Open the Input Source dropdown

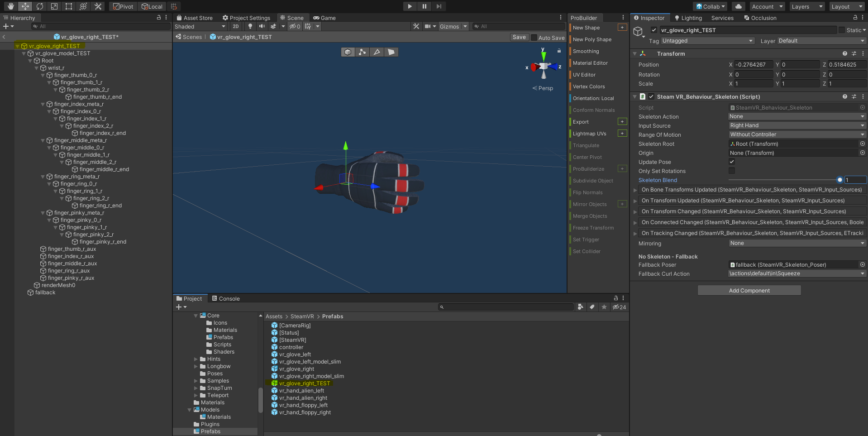[796, 125]
